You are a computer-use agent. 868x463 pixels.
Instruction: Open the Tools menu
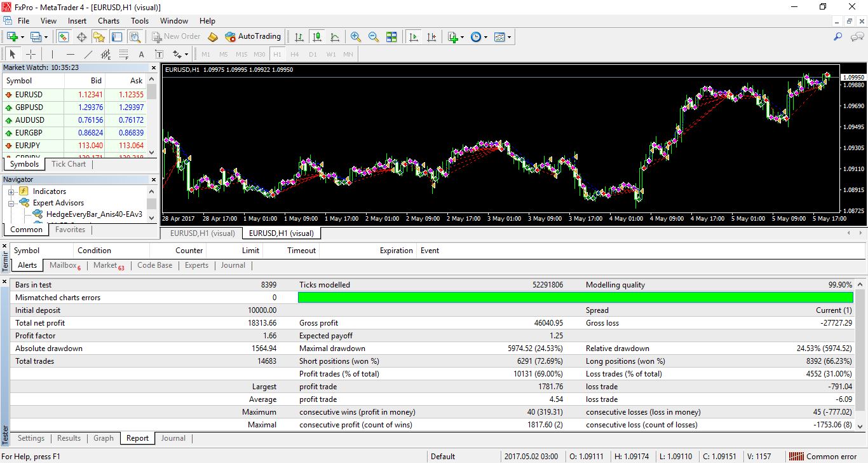(140, 21)
